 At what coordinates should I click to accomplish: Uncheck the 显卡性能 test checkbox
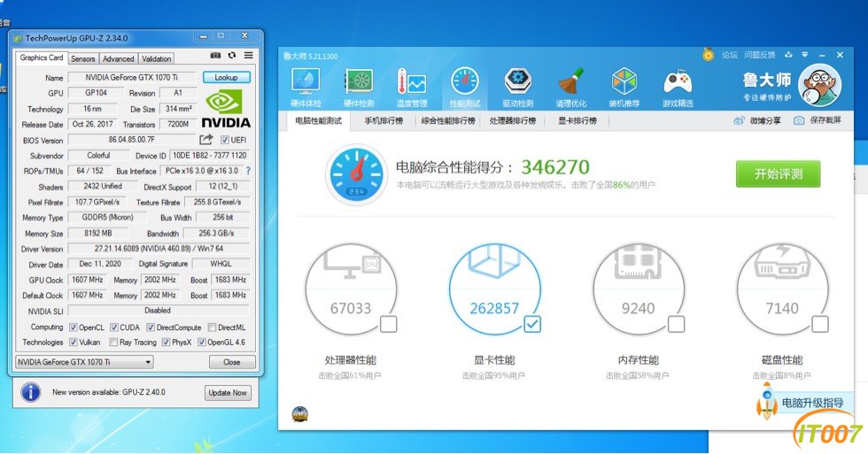pyautogui.click(x=532, y=324)
